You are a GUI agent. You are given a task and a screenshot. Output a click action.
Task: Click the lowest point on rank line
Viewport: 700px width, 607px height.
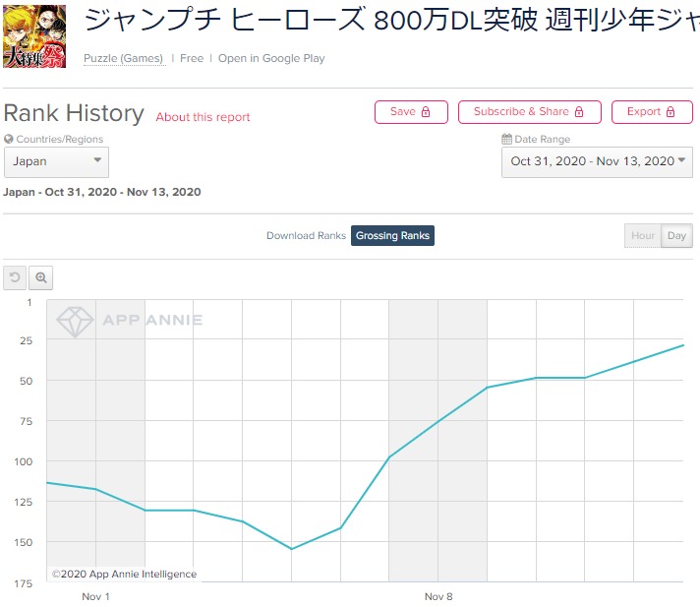[x=292, y=549]
